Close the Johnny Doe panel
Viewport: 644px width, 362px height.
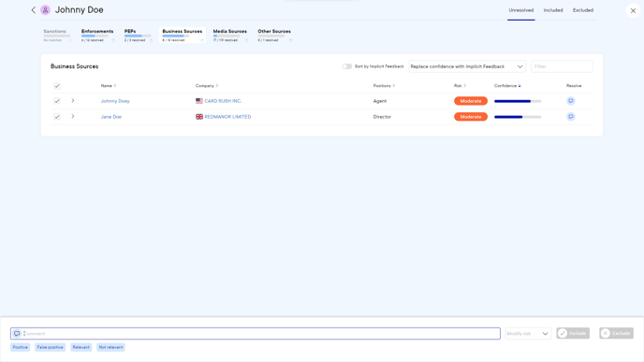pyautogui.click(x=633, y=10)
